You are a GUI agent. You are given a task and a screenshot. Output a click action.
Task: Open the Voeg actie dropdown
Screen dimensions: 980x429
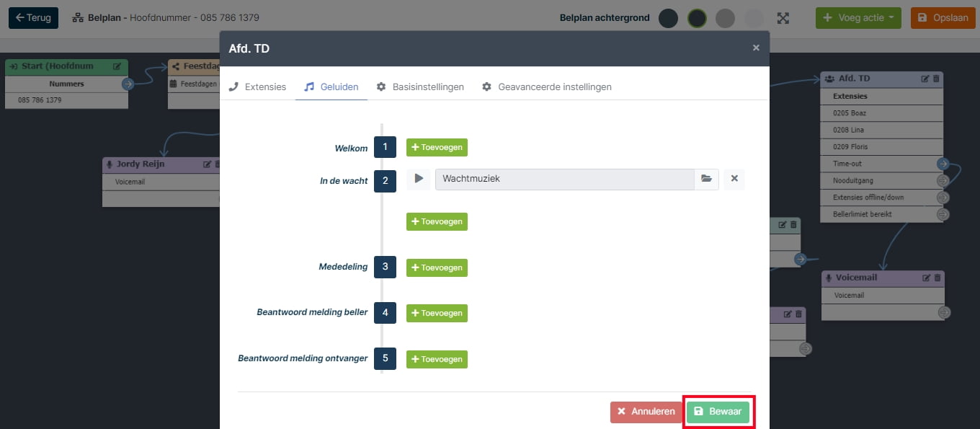click(858, 18)
